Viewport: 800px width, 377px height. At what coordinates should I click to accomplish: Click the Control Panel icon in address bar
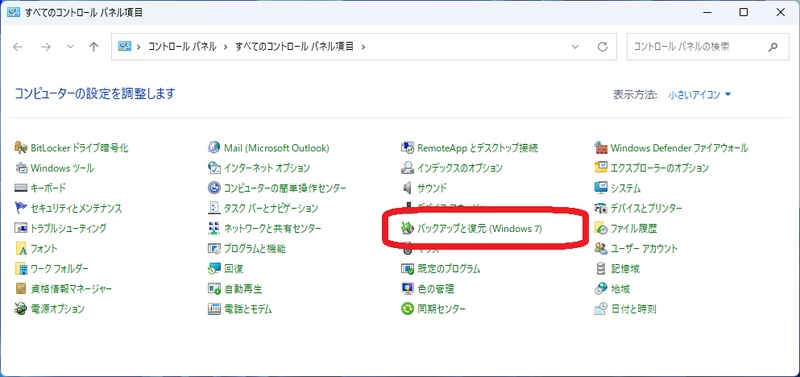click(x=125, y=46)
